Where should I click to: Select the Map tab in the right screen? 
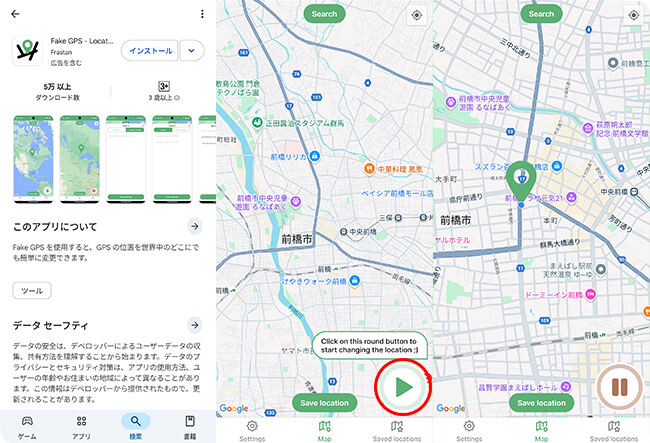pos(541,431)
